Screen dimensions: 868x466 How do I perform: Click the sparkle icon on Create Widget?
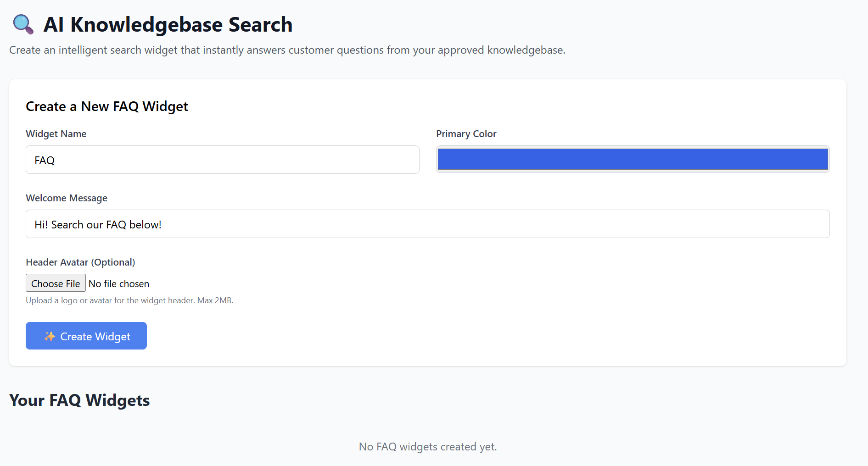point(50,336)
